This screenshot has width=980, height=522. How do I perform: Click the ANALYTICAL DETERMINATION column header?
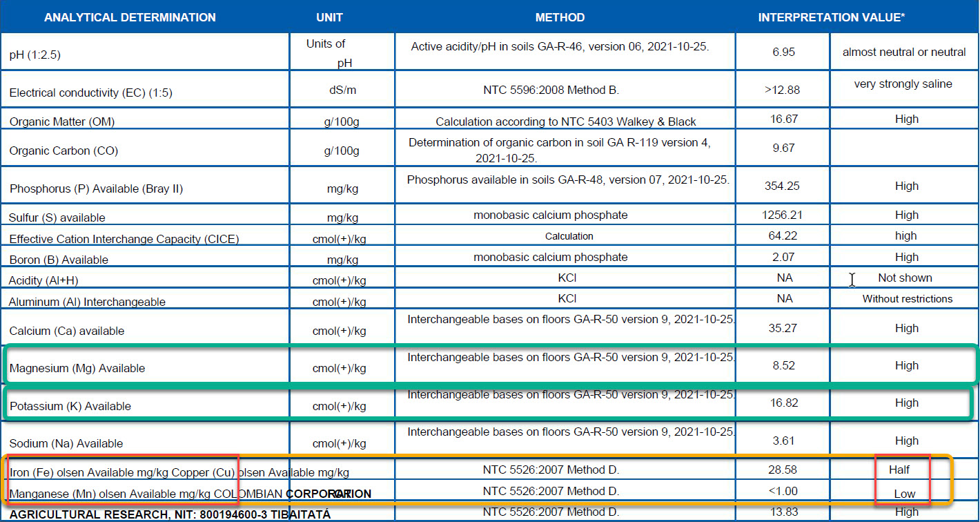click(x=130, y=17)
